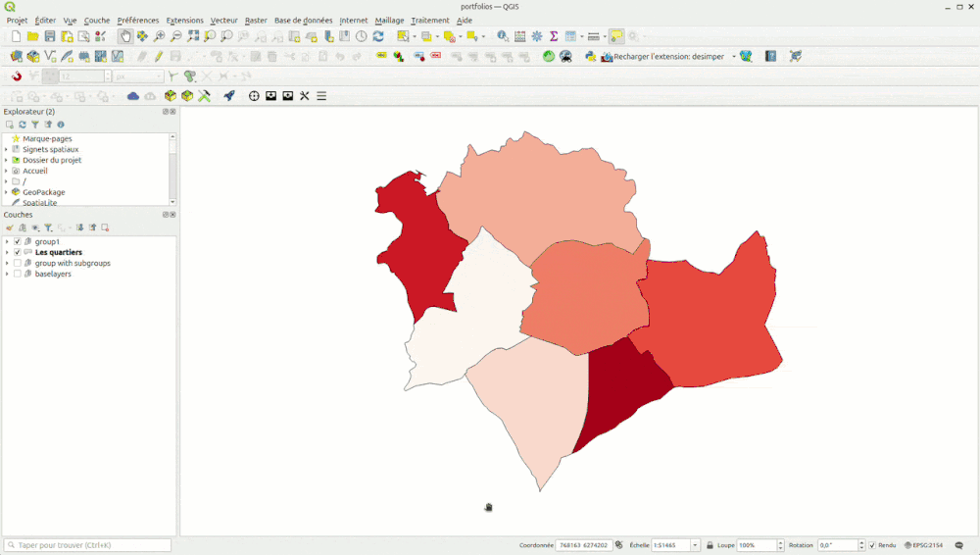Expand the GeoPackage node
Screen dimensions: 980x555
click(6, 192)
